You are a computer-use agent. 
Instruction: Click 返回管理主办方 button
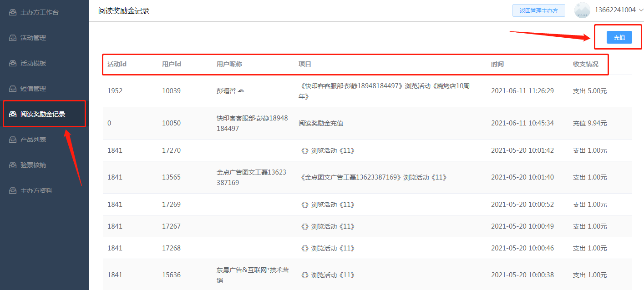pos(538,10)
